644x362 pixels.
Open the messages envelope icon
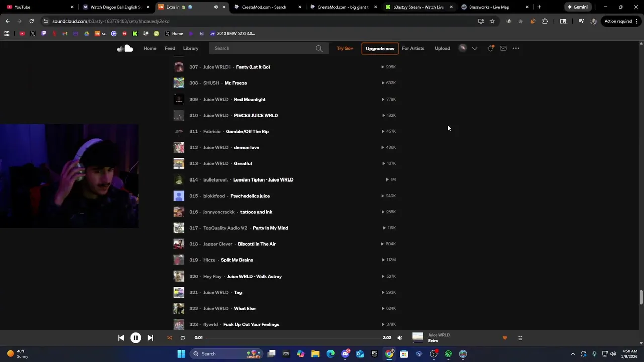click(x=503, y=48)
